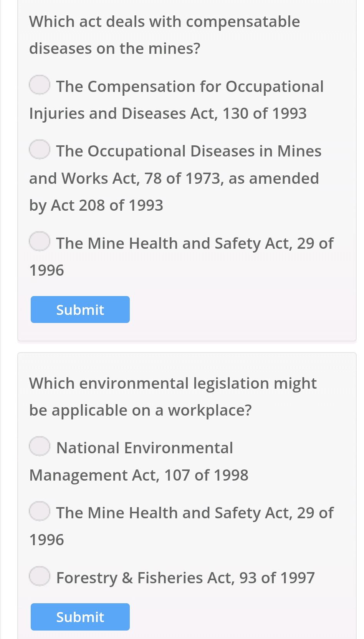The image size is (364, 639).
Task: Click the 'as amended by Act 208 of 1993' text
Action: tap(96, 205)
